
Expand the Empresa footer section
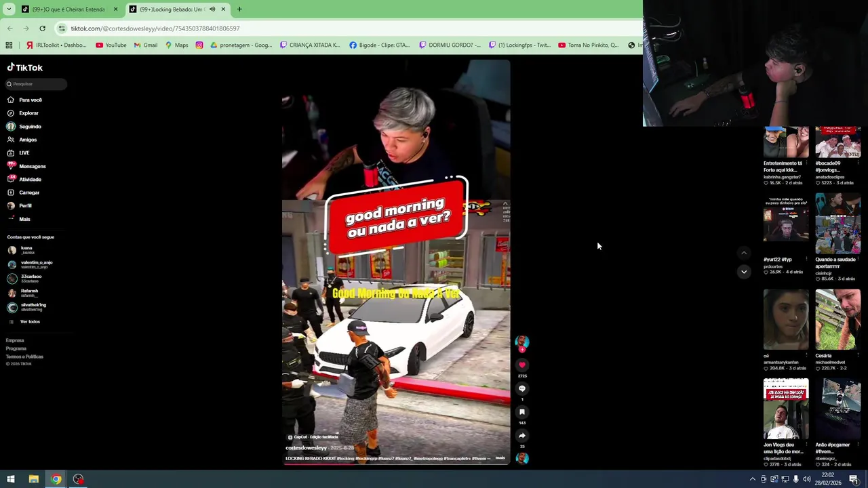click(x=15, y=340)
